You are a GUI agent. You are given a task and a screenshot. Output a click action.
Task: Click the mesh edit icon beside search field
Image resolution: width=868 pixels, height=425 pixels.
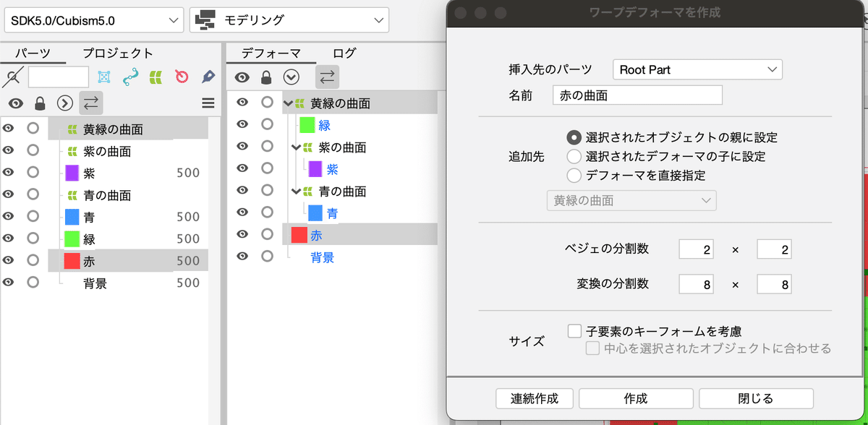point(103,77)
